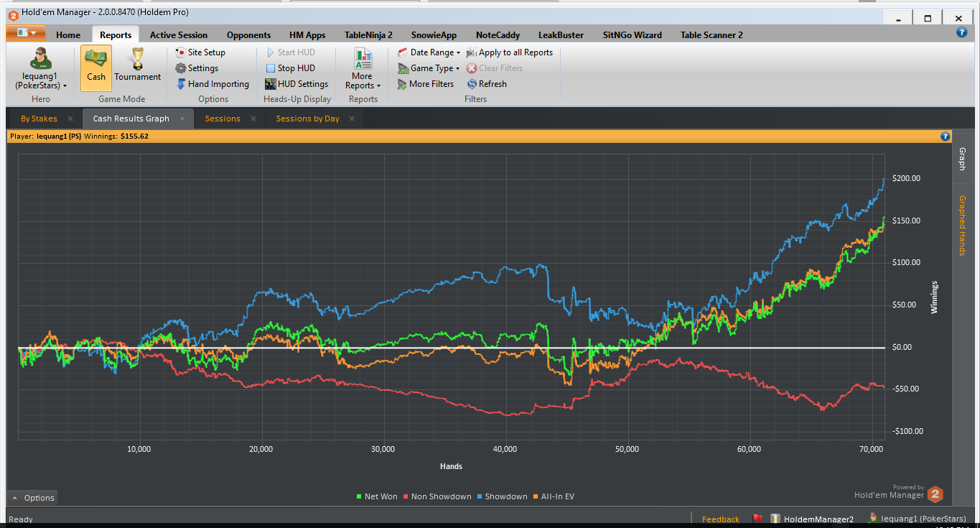This screenshot has height=528, width=980.
Task: Open the SnowieApp tab
Action: (x=434, y=34)
